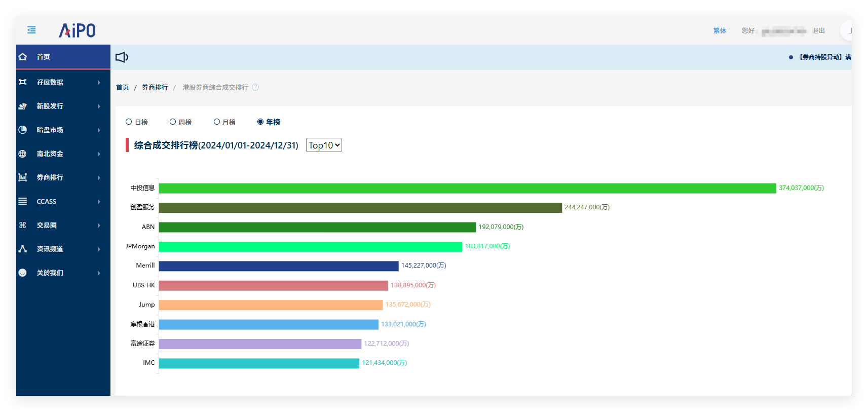Switch language via 繁体 link
868x412 pixels.
tap(720, 31)
